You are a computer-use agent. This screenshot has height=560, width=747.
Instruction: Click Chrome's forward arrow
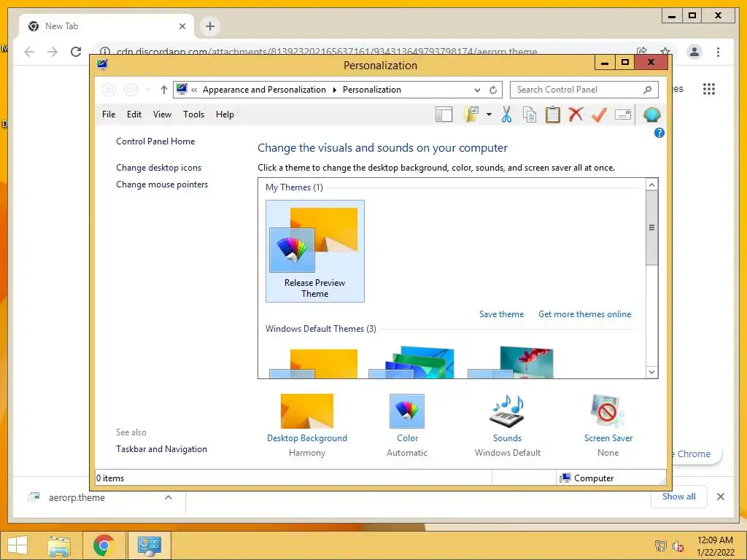(53, 52)
